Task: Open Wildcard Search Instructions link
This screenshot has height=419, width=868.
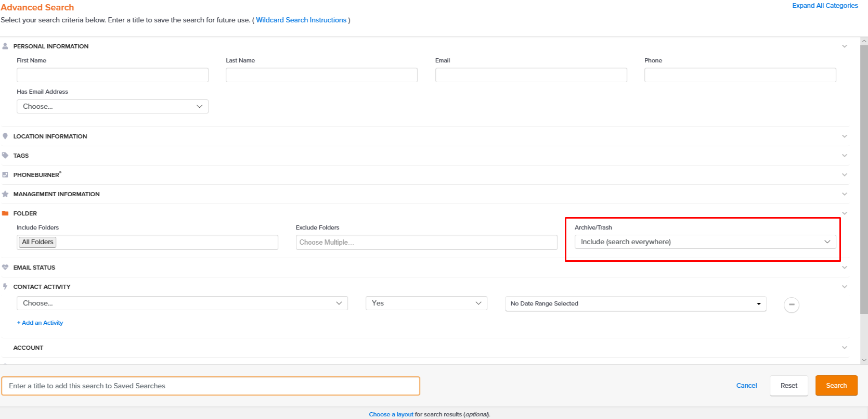Action: (301, 20)
